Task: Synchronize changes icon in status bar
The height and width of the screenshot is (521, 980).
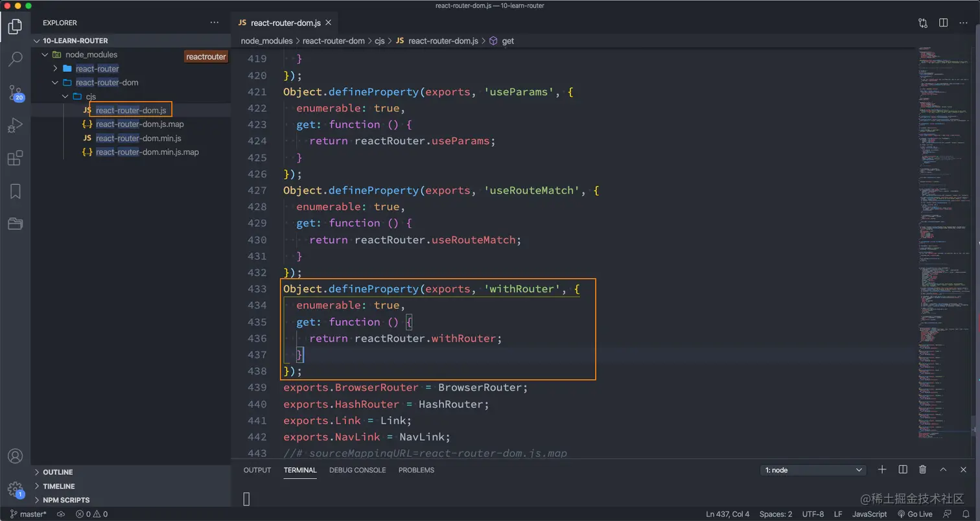Action: pos(62,514)
